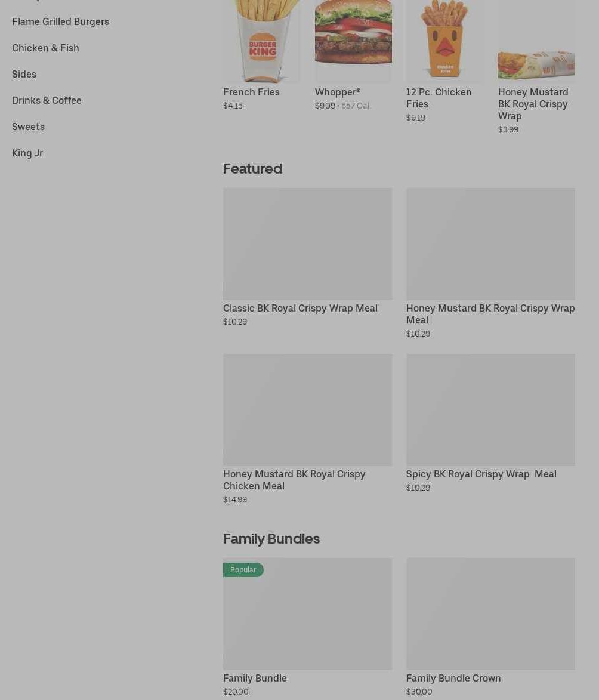The height and width of the screenshot is (700, 599).
Task: Go to the Sides category
Action: click(x=24, y=74)
